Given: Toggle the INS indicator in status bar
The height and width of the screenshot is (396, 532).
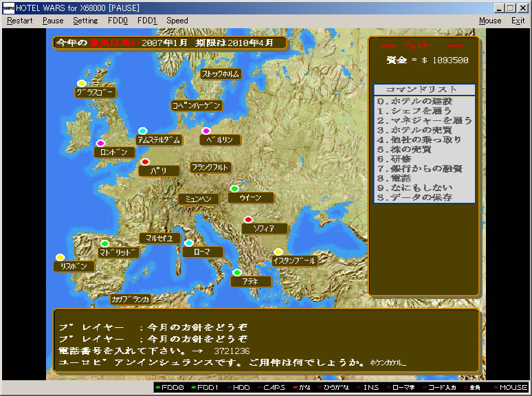Looking at the screenshot, I should [369, 388].
